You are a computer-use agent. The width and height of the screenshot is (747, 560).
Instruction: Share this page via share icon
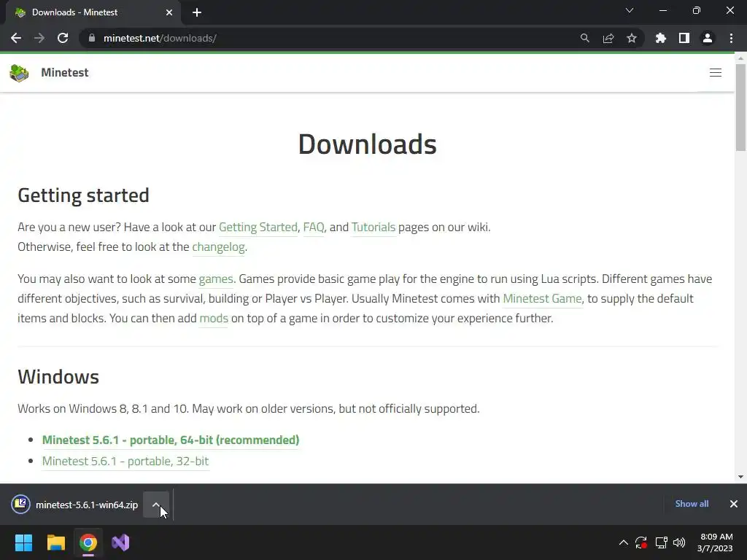click(x=608, y=38)
